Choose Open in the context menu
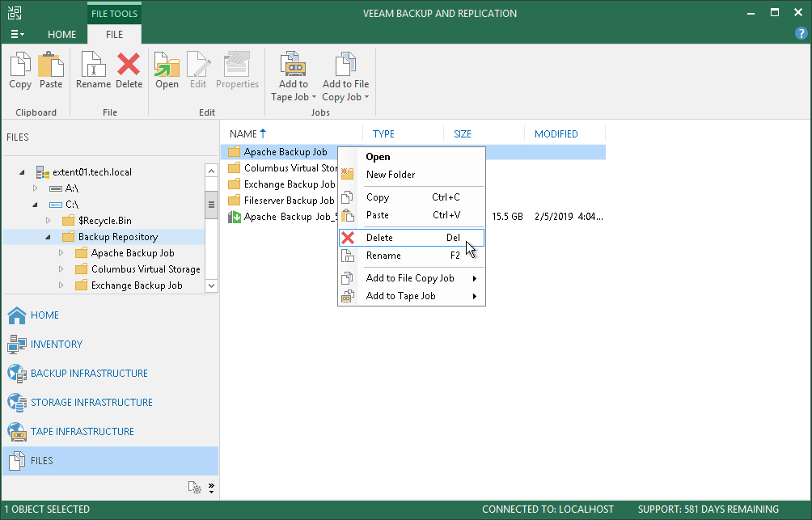812x520 pixels. pos(412,157)
